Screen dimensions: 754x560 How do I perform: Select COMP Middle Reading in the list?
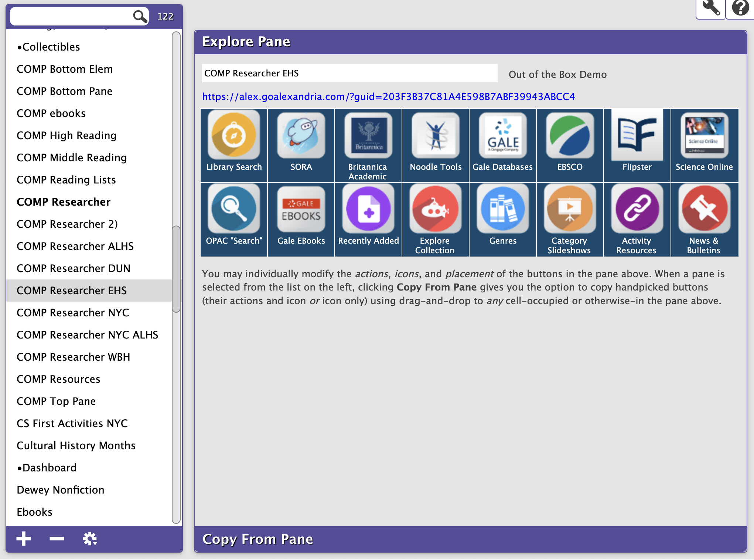tap(89, 158)
